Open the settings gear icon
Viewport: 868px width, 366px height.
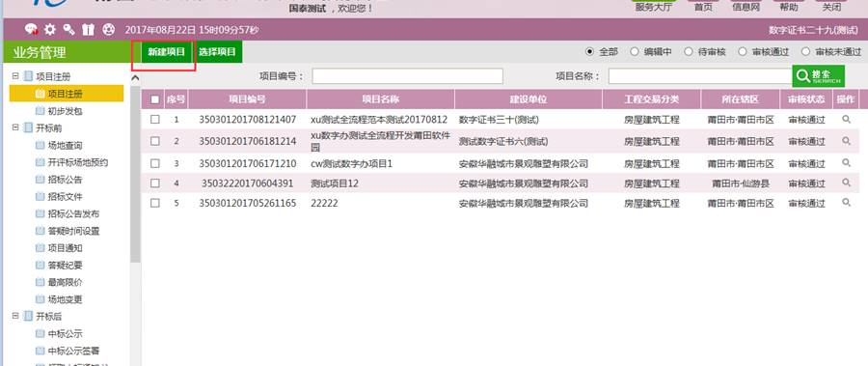(50, 29)
